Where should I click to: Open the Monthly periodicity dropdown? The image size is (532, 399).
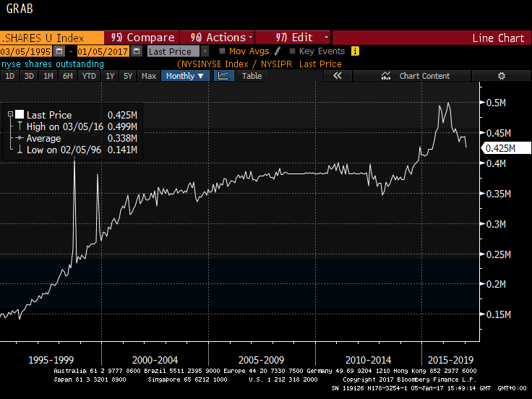click(185, 76)
